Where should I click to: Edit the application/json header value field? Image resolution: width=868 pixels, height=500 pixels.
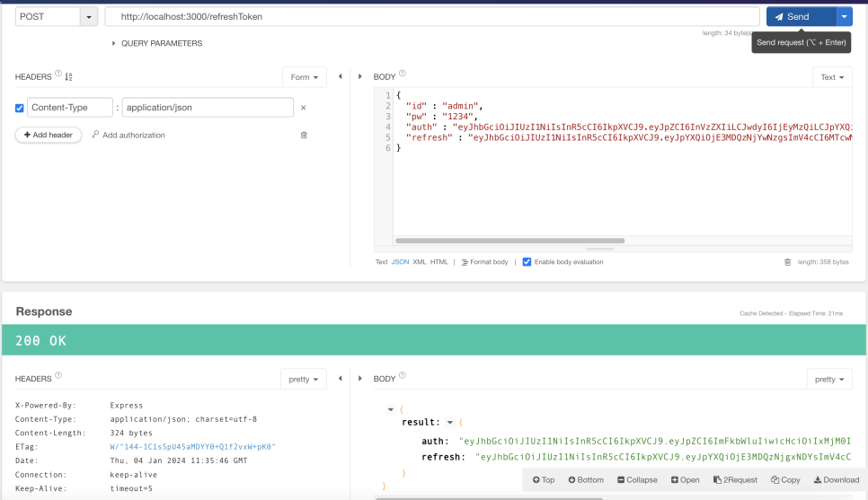tap(208, 108)
